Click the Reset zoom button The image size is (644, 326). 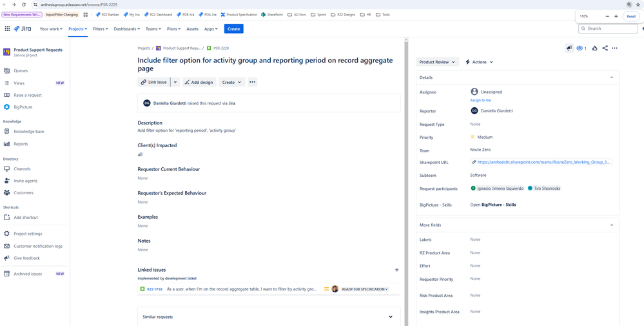631,16
